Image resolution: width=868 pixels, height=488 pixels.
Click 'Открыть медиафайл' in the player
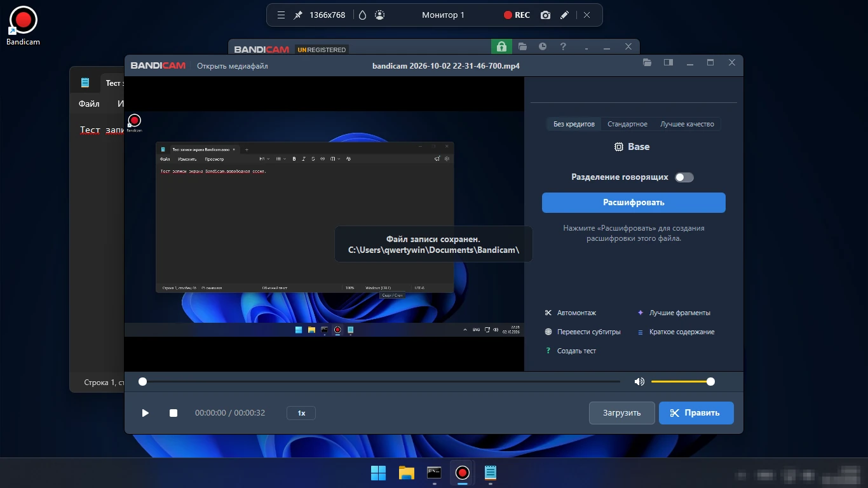pyautogui.click(x=233, y=66)
